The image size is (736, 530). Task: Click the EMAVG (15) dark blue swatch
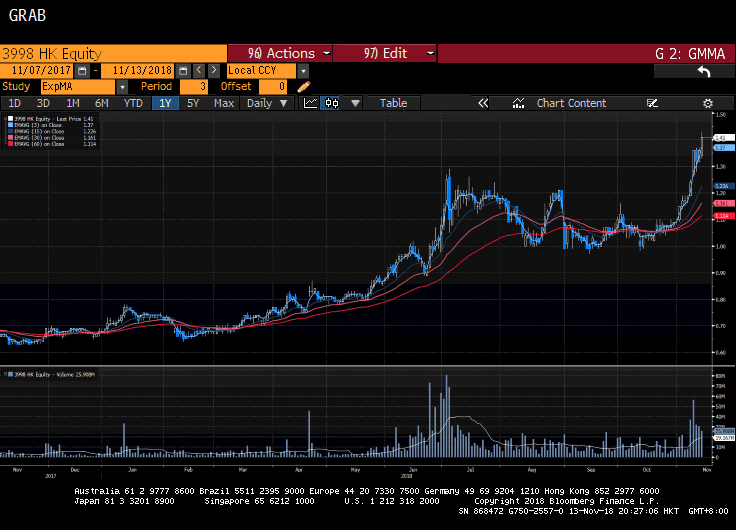point(10,131)
